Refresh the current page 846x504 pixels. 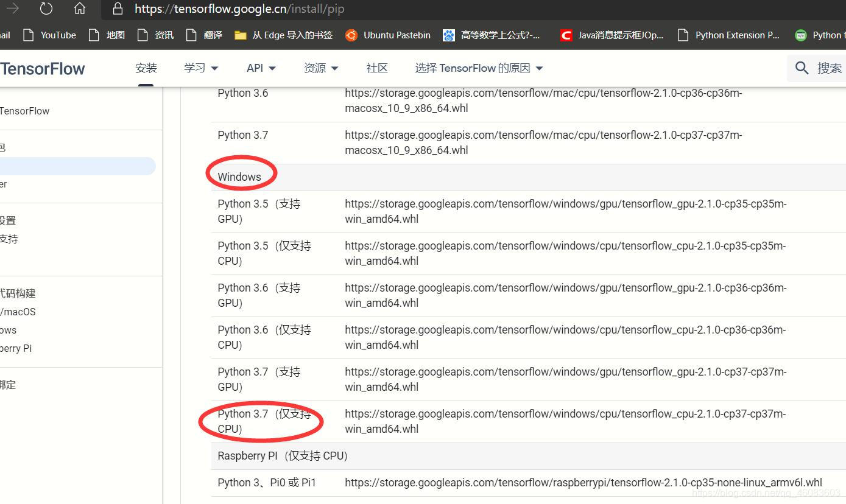tap(46, 9)
